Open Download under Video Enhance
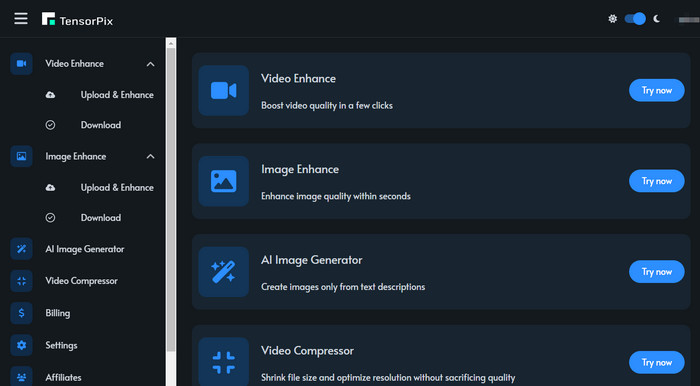 (101, 125)
